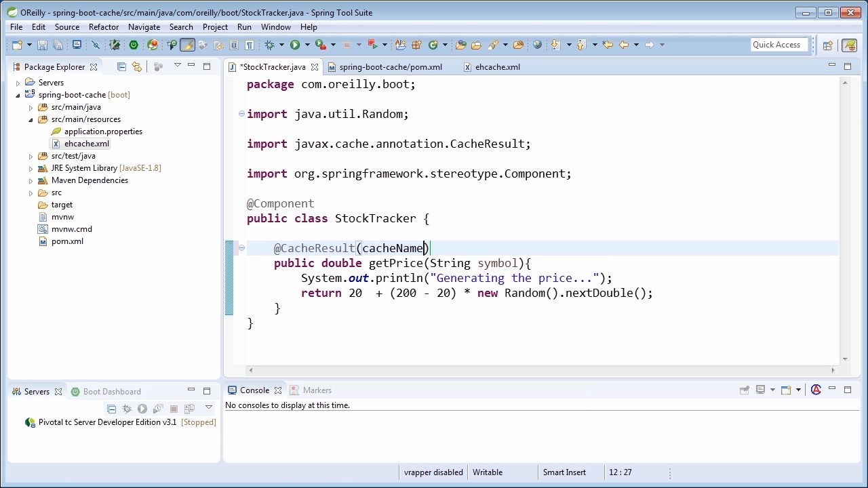Click the Run External Tools icon

click(x=321, y=45)
